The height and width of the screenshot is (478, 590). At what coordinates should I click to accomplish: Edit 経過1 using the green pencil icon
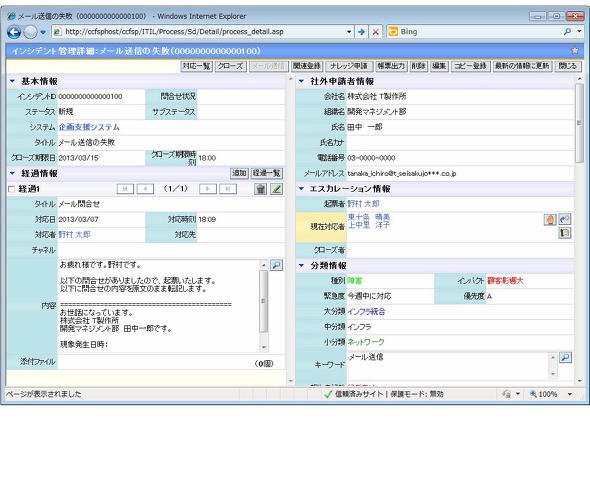click(x=277, y=189)
